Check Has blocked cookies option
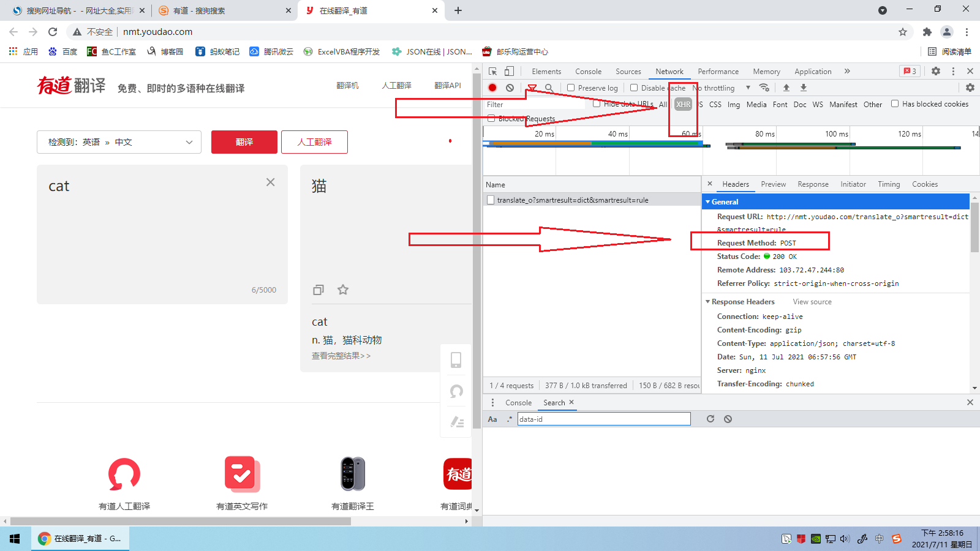980x551 pixels. tap(895, 104)
